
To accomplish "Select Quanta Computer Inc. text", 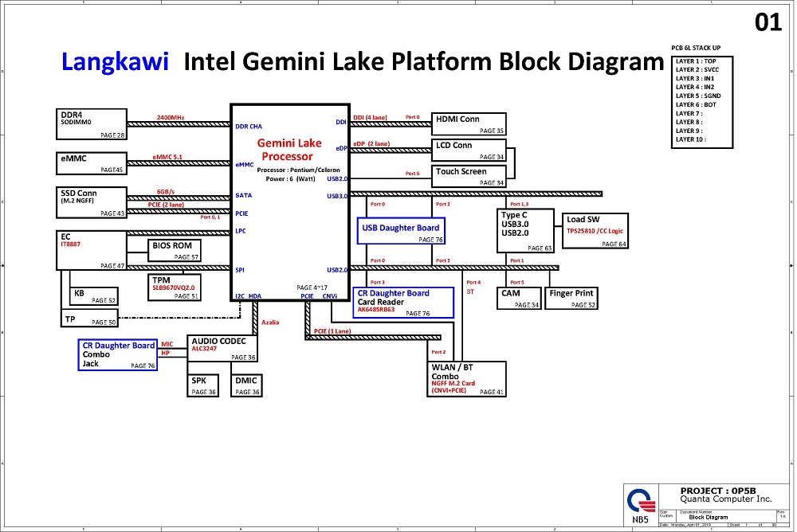I will [726, 499].
